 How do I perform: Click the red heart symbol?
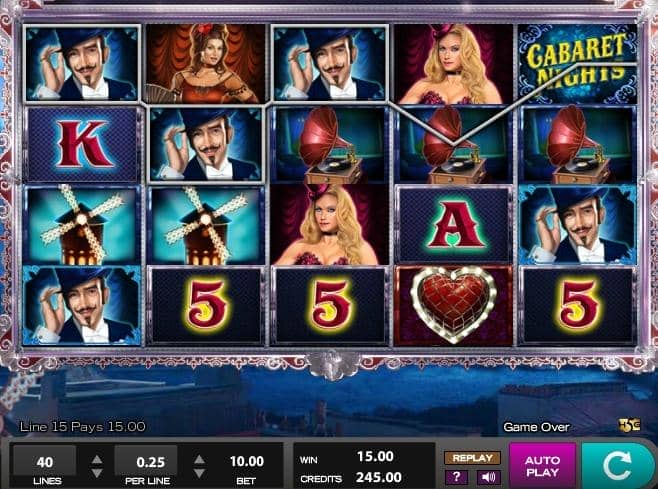tap(454, 306)
